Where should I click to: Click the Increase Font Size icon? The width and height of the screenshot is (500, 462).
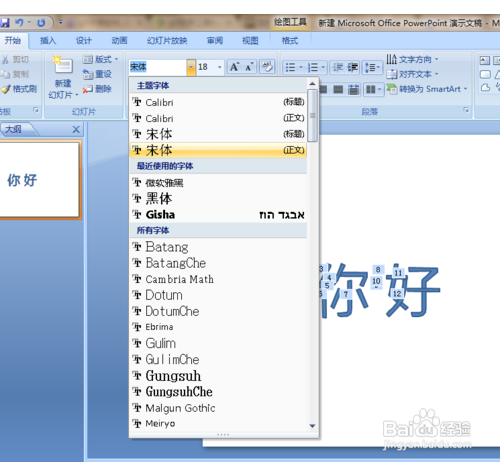234,67
